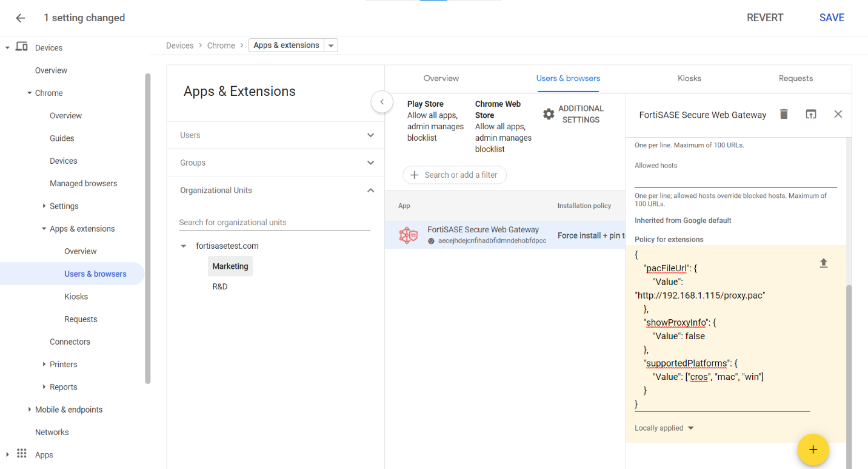The width and height of the screenshot is (868, 469).
Task: Click the yellow add extension button
Action: tap(813, 450)
